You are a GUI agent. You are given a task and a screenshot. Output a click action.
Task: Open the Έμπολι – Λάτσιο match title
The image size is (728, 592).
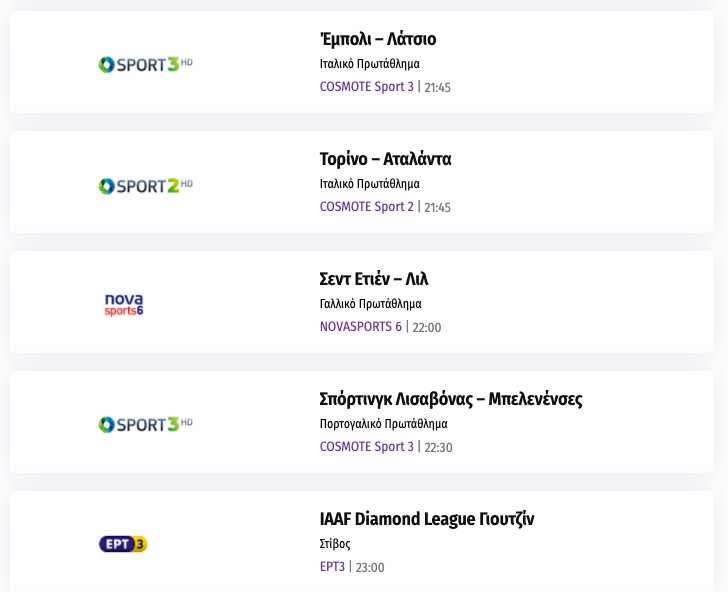point(378,39)
